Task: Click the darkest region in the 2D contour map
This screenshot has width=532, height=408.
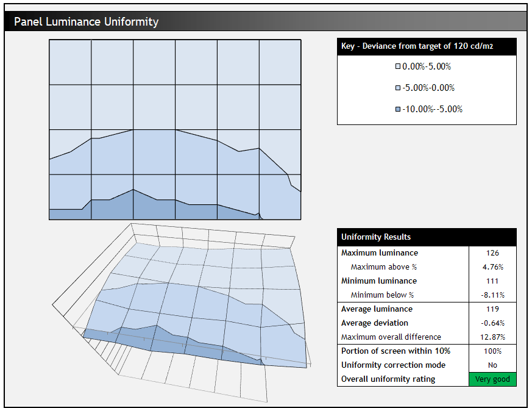Action: (152, 209)
